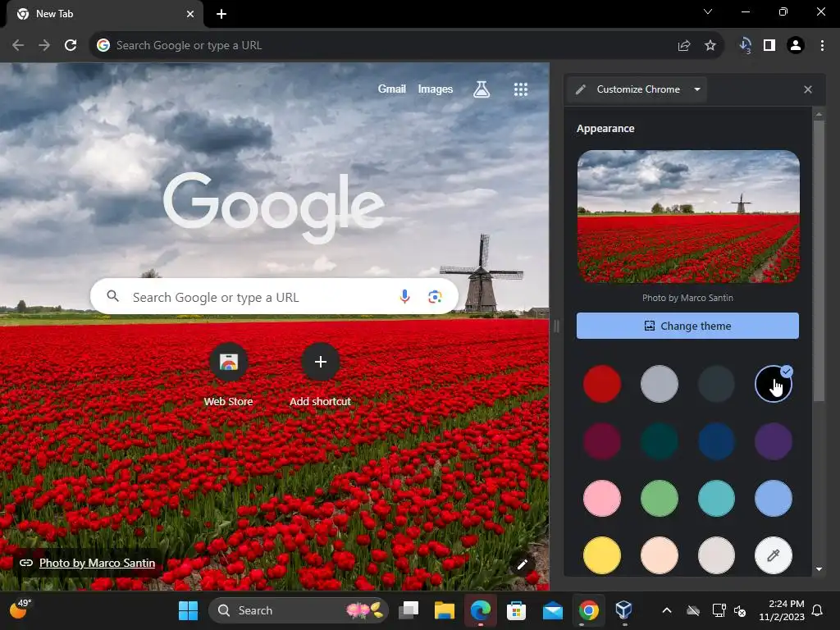Go back using the browser back arrow
Screen dimensions: 840x630
(18, 46)
